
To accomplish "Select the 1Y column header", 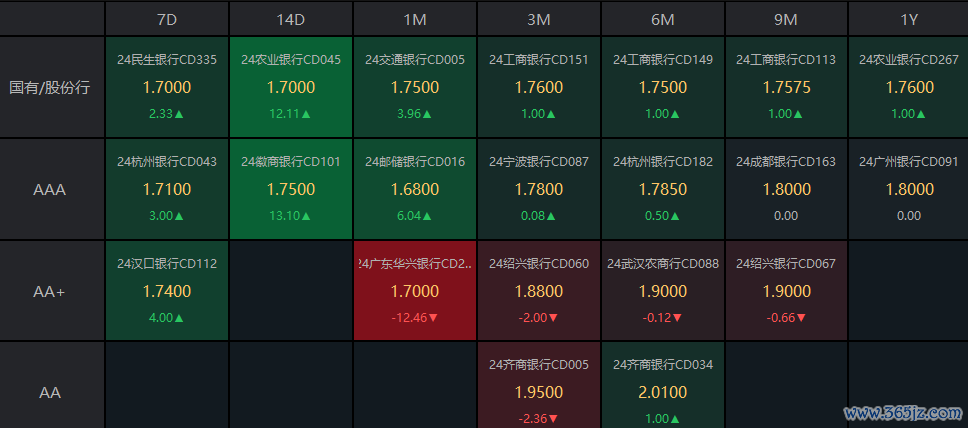I will pos(908,19).
